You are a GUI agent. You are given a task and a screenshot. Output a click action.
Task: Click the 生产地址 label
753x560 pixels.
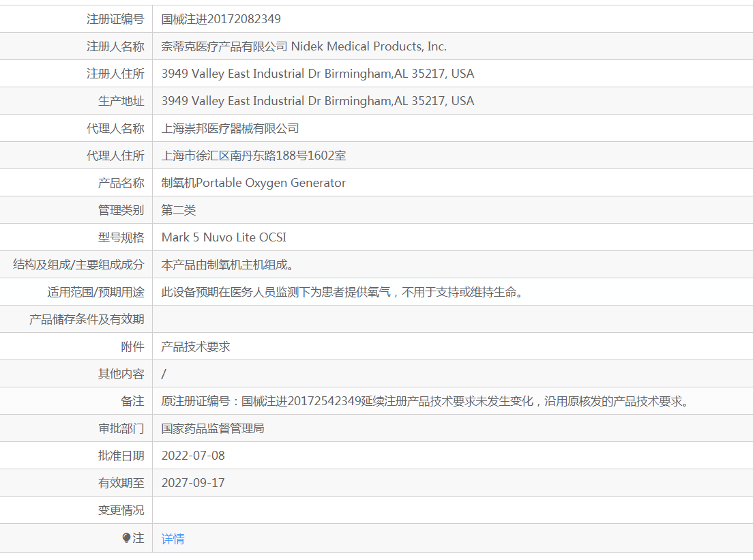point(121,101)
